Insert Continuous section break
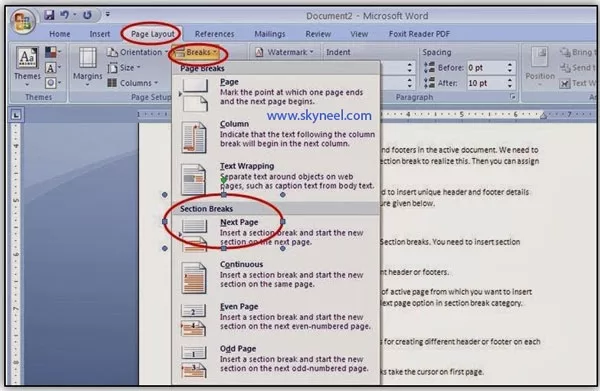The height and width of the screenshot is (391, 600). pos(276,277)
